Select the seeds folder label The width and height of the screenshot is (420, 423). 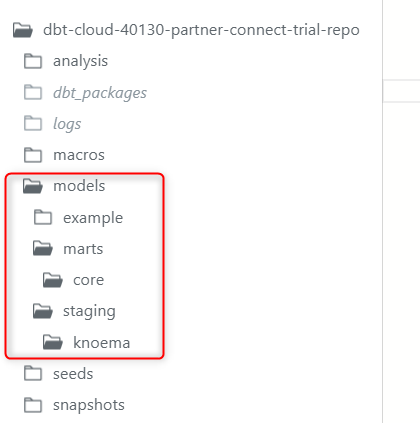(73, 374)
